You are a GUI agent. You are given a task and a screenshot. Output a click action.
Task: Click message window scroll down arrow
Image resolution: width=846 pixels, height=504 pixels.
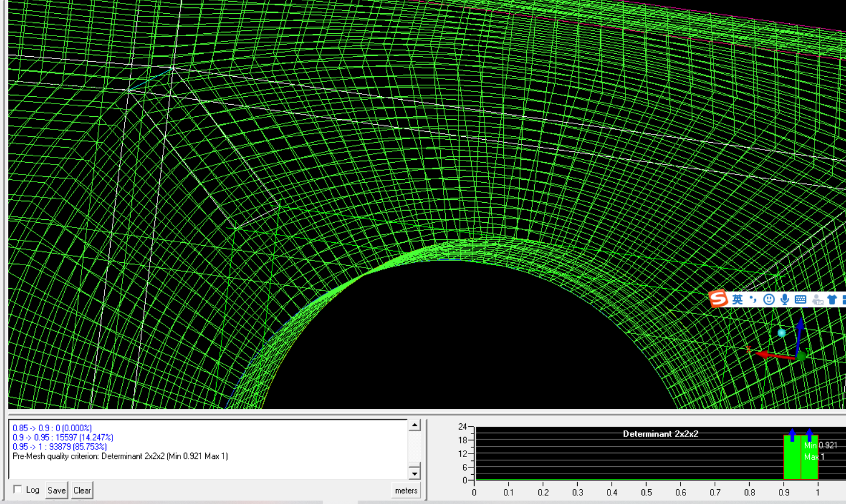click(415, 473)
